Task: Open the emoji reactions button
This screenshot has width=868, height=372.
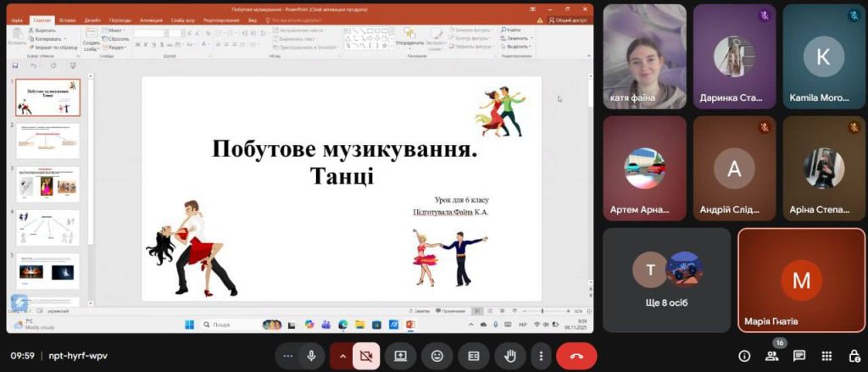Action: (x=437, y=356)
